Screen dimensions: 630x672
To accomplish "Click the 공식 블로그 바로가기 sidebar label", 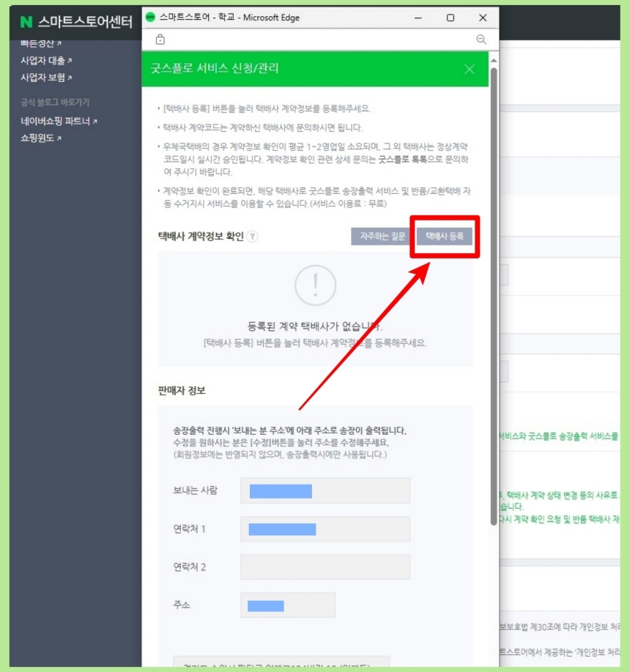I will click(55, 102).
